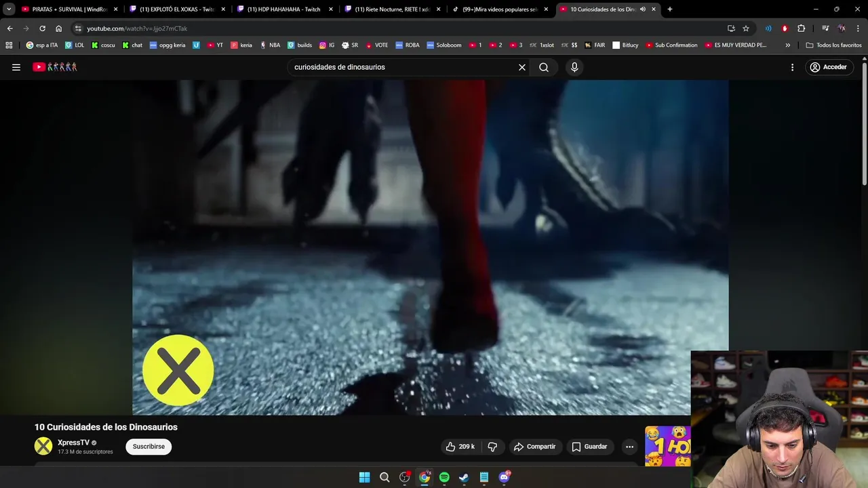
Task: Clear the search box with X
Action: point(522,67)
